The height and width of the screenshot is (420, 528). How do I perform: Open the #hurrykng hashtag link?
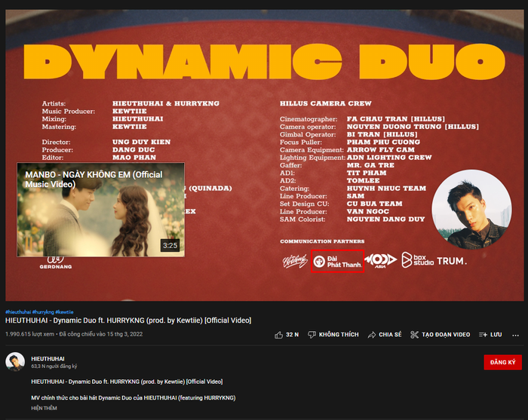(x=43, y=312)
